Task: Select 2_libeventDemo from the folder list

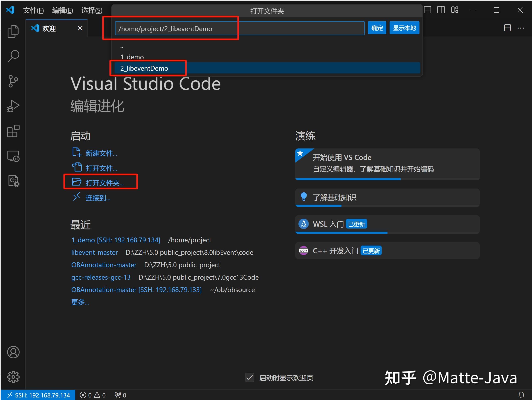Action: (x=144, y=68)
